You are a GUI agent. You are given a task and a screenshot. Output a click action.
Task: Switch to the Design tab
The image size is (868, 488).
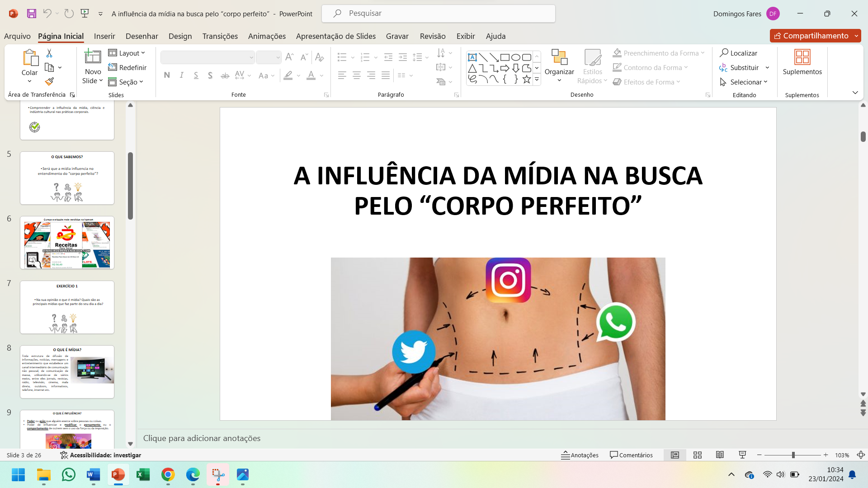coord(180,36)
